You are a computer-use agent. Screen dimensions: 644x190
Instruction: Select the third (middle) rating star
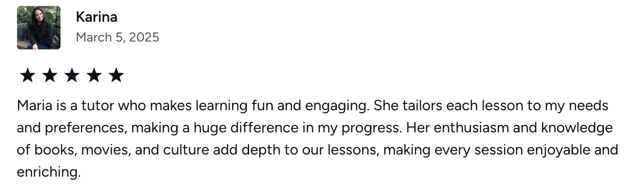coord(72,75)
